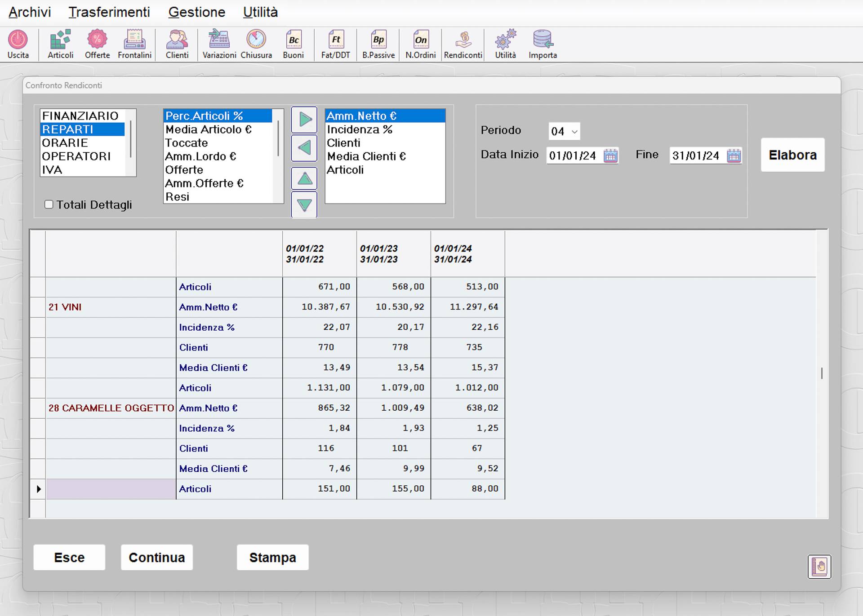Image resolution: width=863 pixels, height=616 pixels.
Task: Click the 11.297,64 table cell
Action: (468, 307)
